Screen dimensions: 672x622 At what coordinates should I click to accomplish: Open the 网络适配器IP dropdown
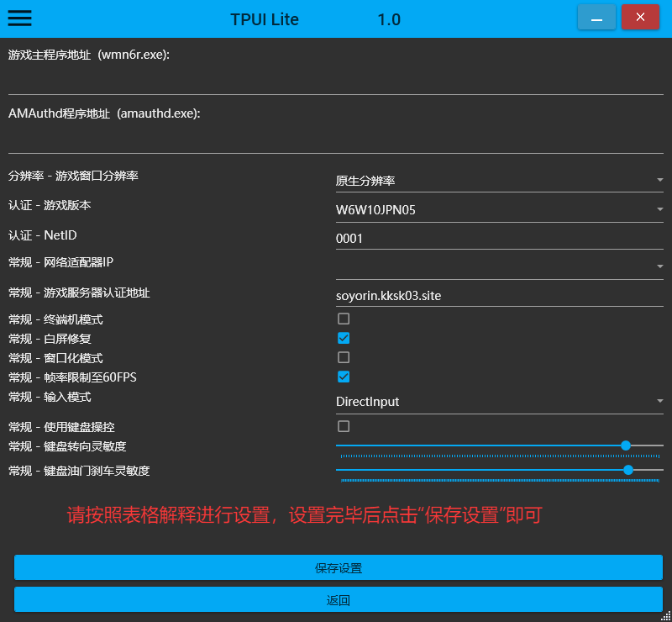[499, 266]
